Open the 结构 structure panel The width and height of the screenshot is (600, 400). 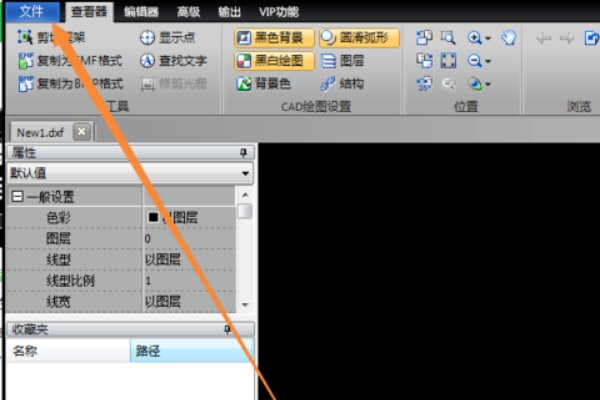click(342, 83)
